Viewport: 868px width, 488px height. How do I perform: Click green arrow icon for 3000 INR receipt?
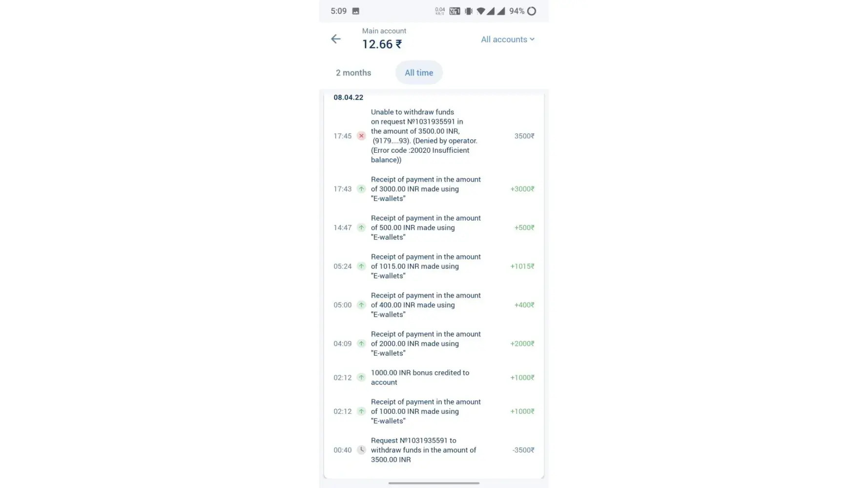click(x=361, y=189)
